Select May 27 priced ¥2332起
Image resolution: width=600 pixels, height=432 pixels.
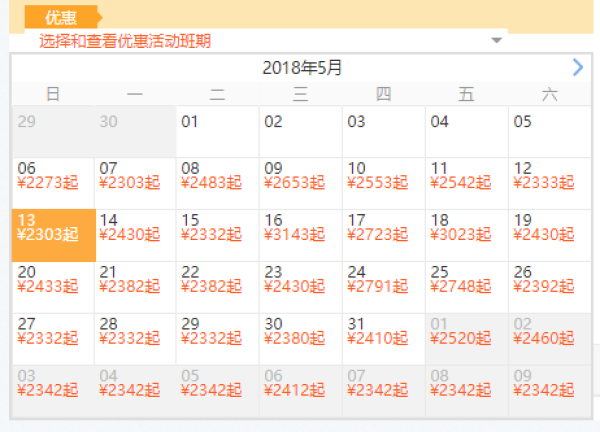coord(54,339)
